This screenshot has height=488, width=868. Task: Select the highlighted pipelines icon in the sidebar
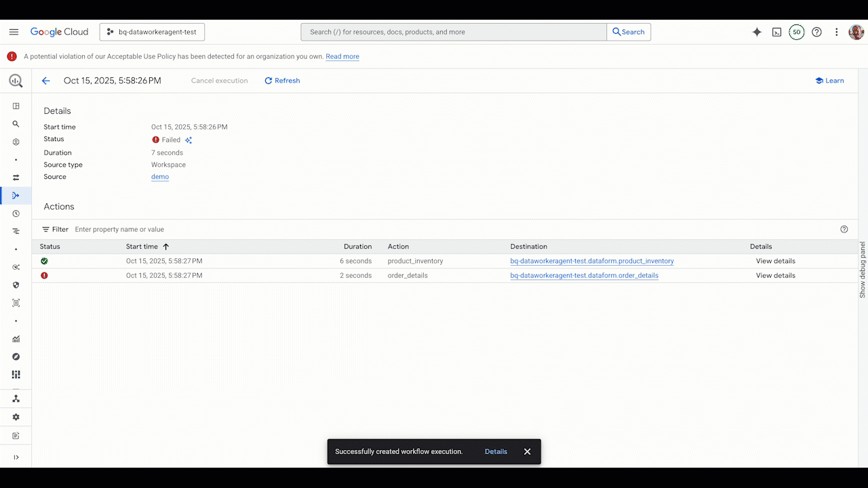[16, 195]
